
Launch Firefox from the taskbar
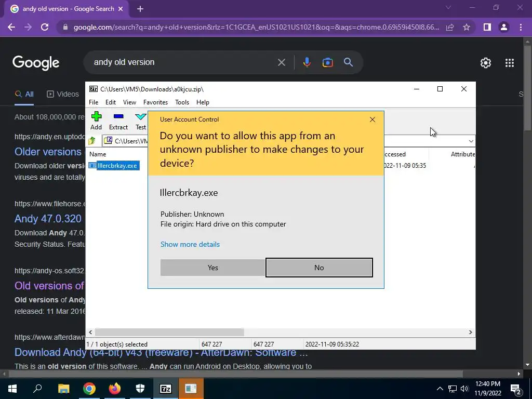pyautogui.click(x=114, y=389)
